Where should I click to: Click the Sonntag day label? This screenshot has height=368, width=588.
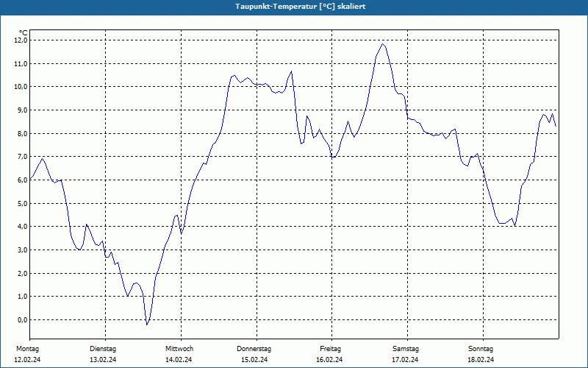481,349
